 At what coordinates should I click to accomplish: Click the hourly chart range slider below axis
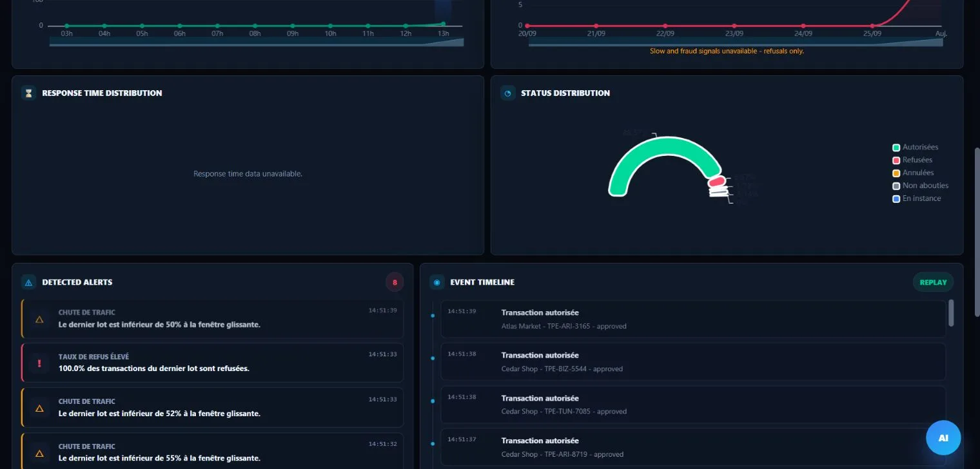257,43
